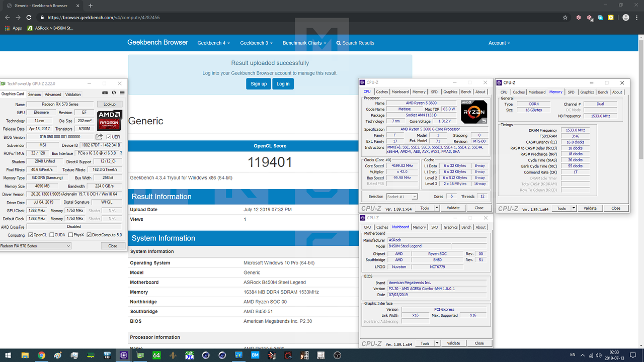Click yellow play extension icon in Chrome
644x362 pixels.
pos(611,18)
